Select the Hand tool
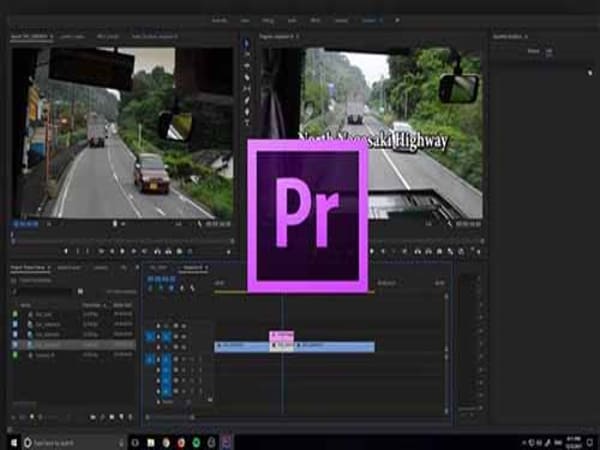This screenshot has height=450, width=600. (x=246, y=112)
